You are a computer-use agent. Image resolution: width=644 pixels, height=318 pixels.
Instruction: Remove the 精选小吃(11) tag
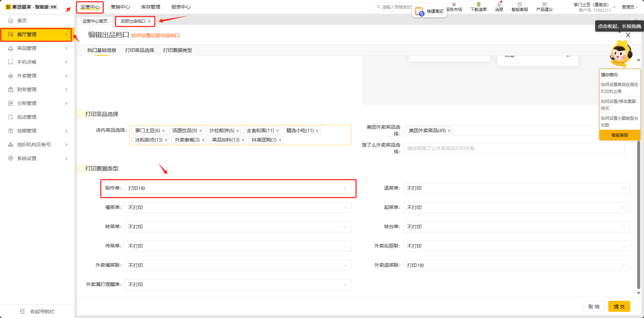click(x=317, y=131)
